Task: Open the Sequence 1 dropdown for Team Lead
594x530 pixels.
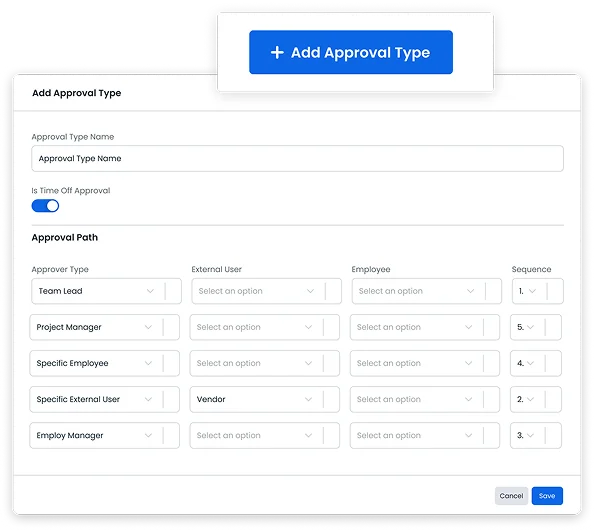Action: pyautogui.click(x=538, y=291)
